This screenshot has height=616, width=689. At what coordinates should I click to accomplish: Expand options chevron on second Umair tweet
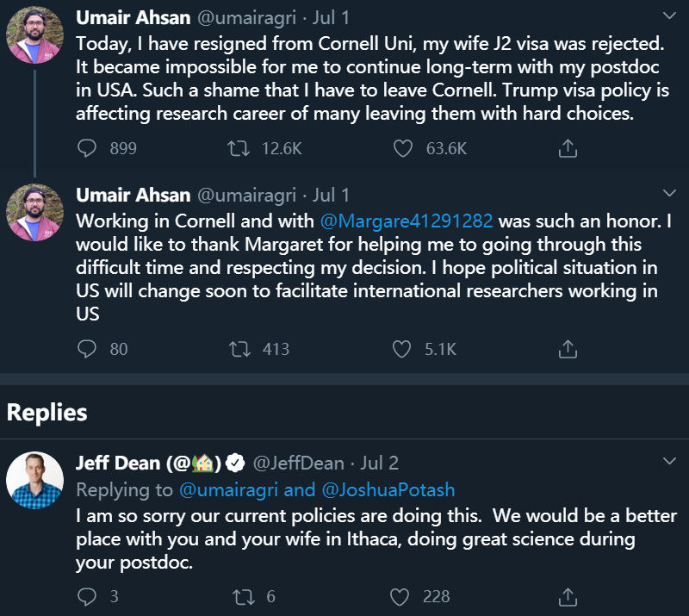[x=669, y=193]
